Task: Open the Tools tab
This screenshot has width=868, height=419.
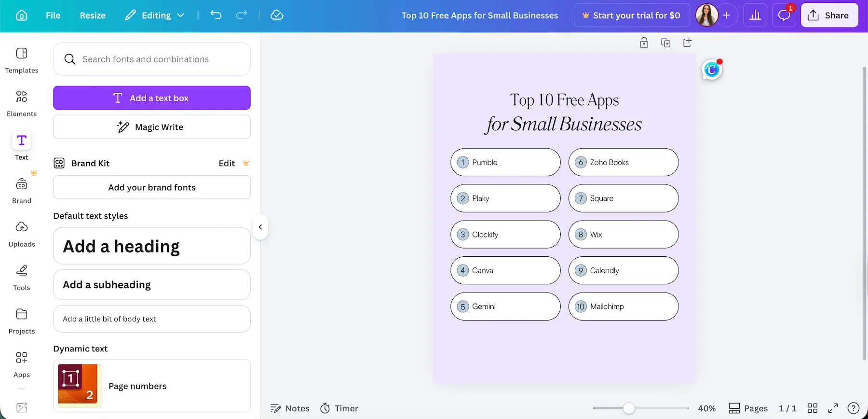Action: tap(22, 278)
